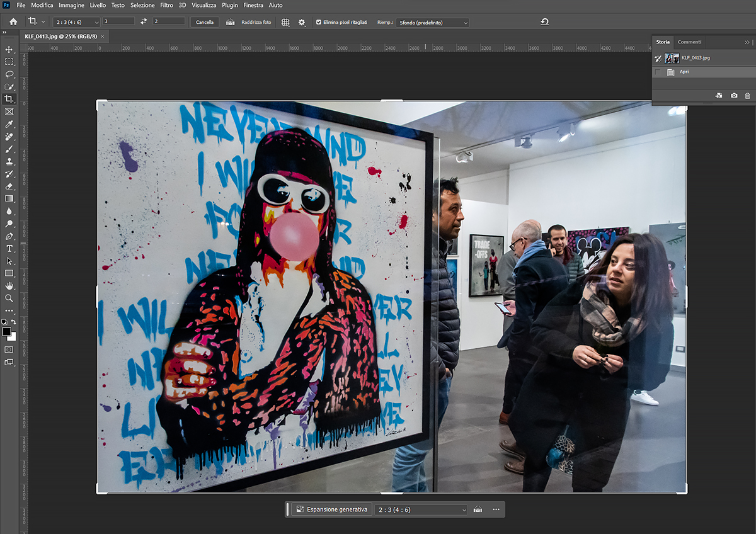Viewport: 756px width, 534px height.
Task: Create new snapshot with camera icon
Action: pos(734,96)
